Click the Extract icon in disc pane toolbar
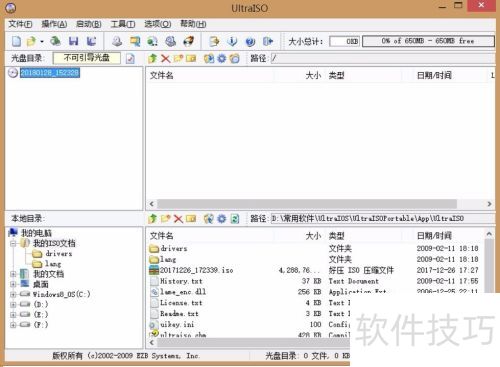This screenshot has width=500, height=367. pos(209,59)
